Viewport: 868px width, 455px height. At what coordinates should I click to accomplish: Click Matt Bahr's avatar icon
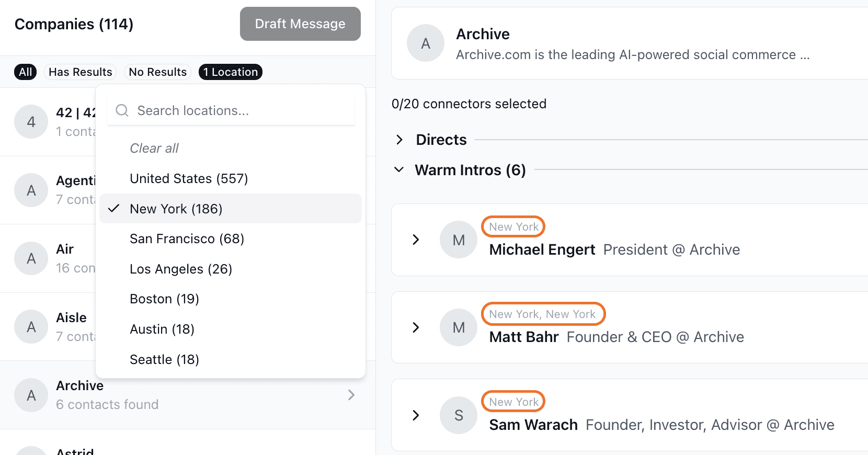(x=459, y=327)
